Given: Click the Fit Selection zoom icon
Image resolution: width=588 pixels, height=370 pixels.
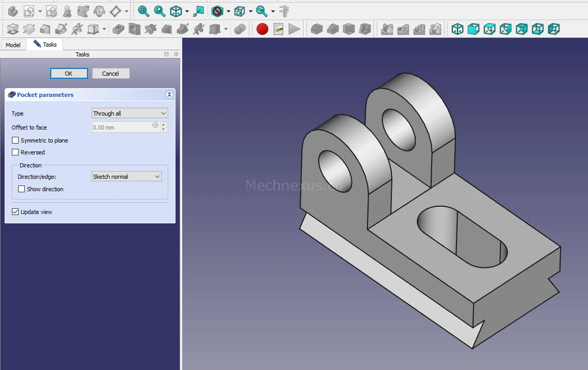Looking at the screenshot, I should click(x=159, y=11).
